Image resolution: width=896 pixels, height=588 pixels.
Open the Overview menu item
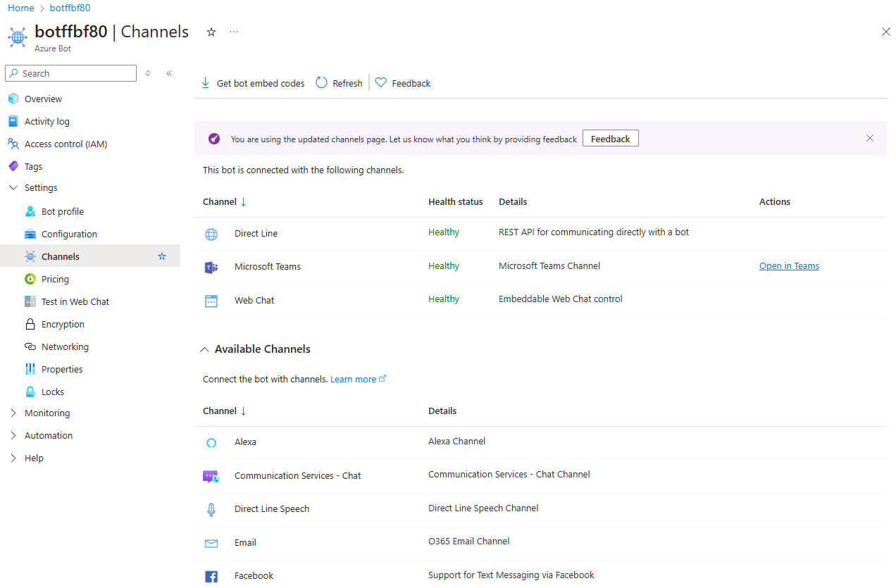(x=43, y=99)
